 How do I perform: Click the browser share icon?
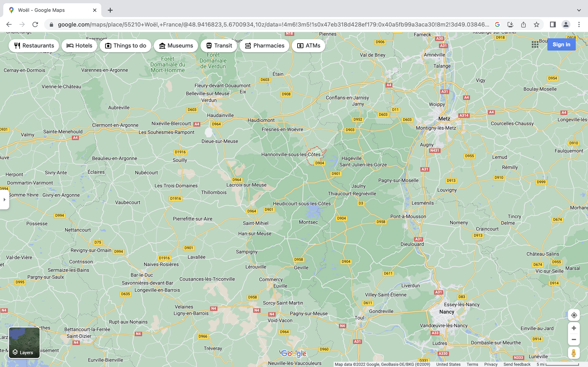[x=523, y=24]
